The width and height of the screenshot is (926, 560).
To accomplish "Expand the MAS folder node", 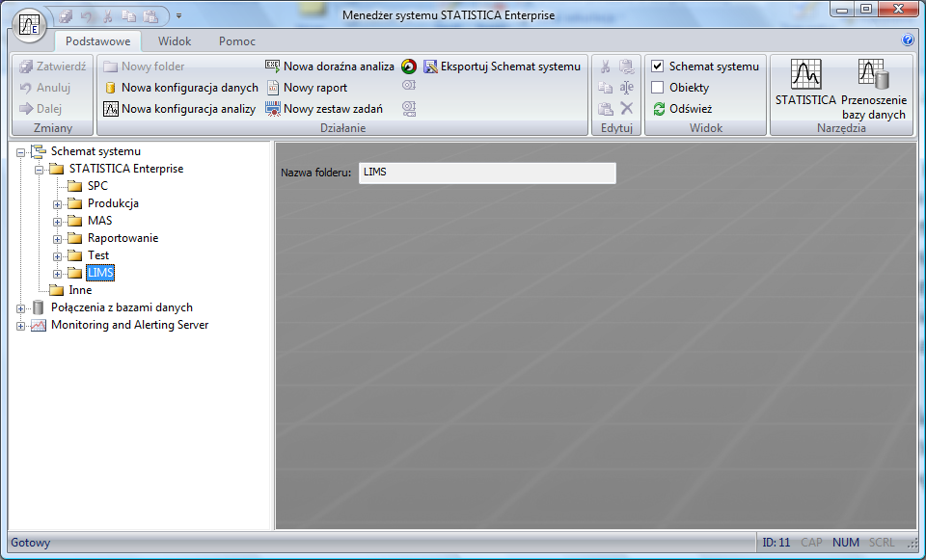I will tap(57, 222).
